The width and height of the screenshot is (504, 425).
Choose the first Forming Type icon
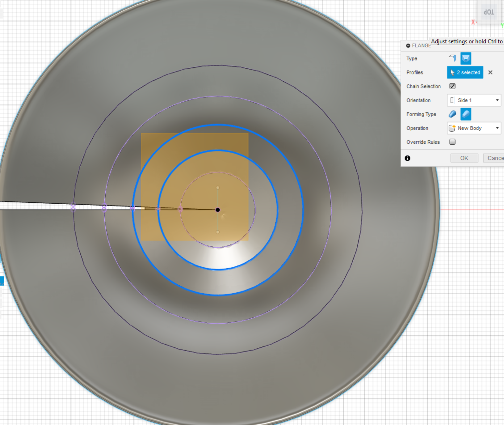pos(452,114)
